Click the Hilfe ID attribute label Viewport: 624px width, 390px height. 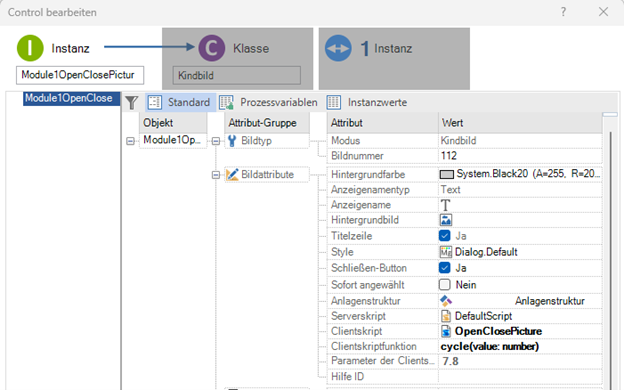pyautogui.click(x=347, y=376)
